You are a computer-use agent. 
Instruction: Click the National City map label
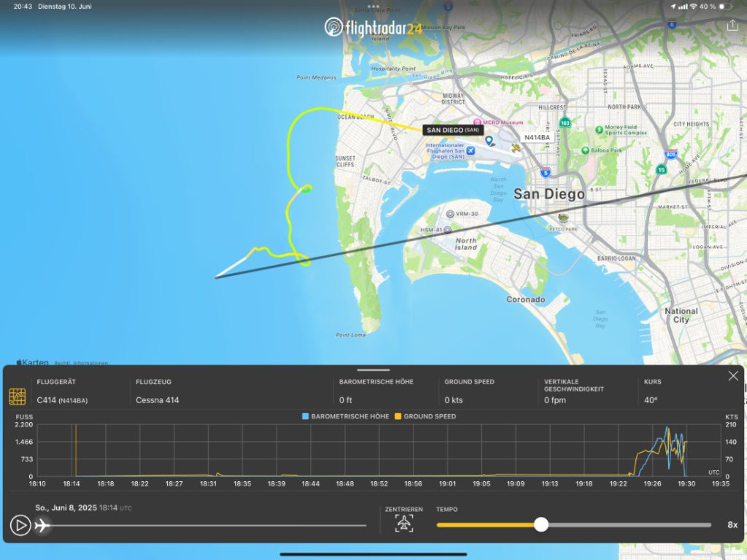coord(681,315)
